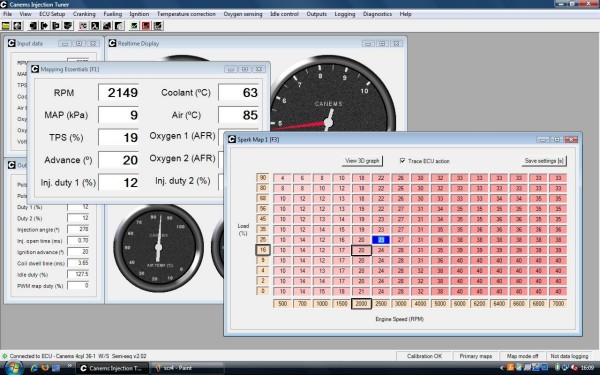
Task: Click the Coil dwell time field showing 3.65
Action: [x=78, y=263]
